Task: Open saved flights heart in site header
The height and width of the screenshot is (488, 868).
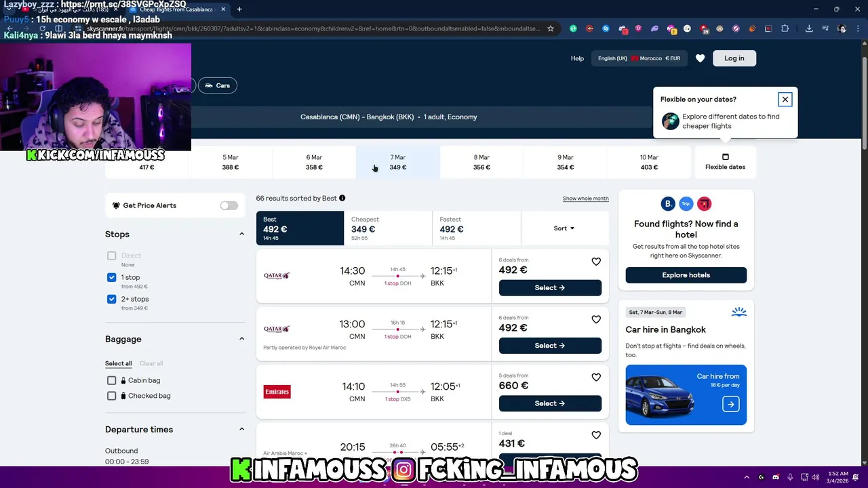Action: click(701, 58)
